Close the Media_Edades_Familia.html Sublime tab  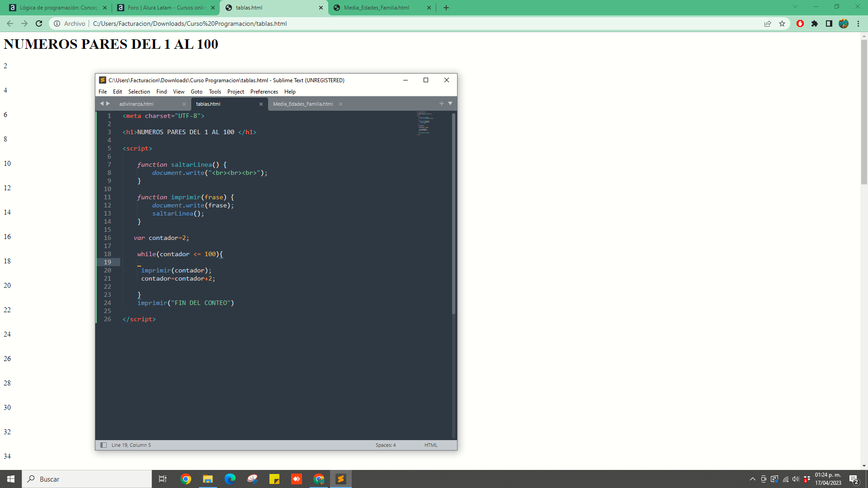tap(340, 104)
